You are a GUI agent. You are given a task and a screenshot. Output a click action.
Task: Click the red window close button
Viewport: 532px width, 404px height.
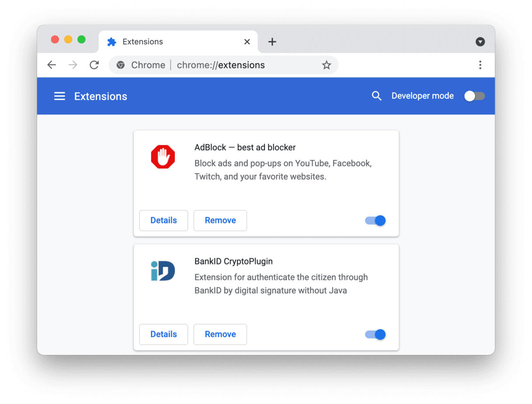(55, 39)
